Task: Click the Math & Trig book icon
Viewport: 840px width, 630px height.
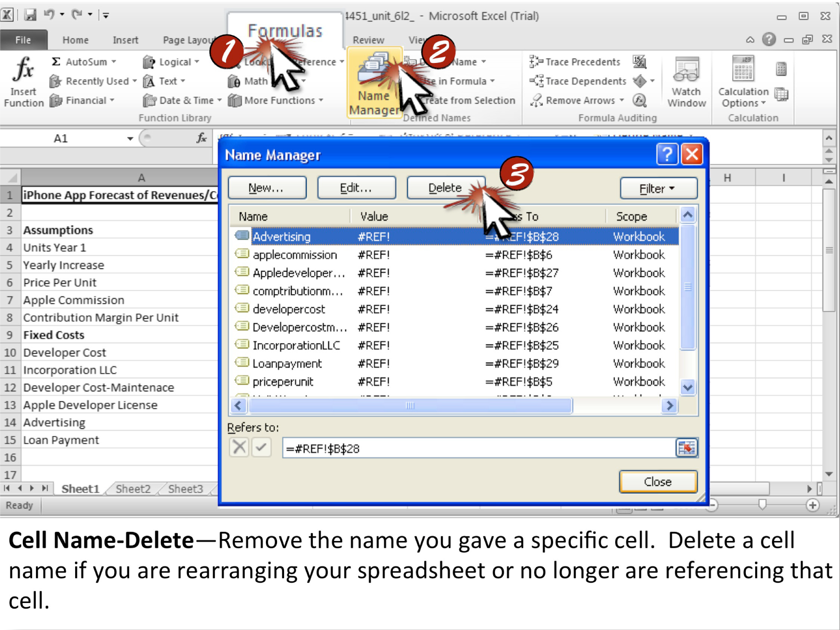Action: click(234, 82)
